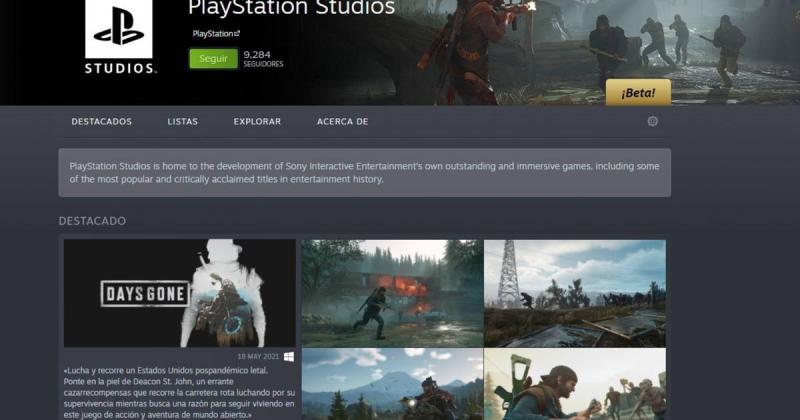Viewport: 800px width, 420px height.
Task: Click the Windows platform icon under Days Gone
Action: [289, 356]
